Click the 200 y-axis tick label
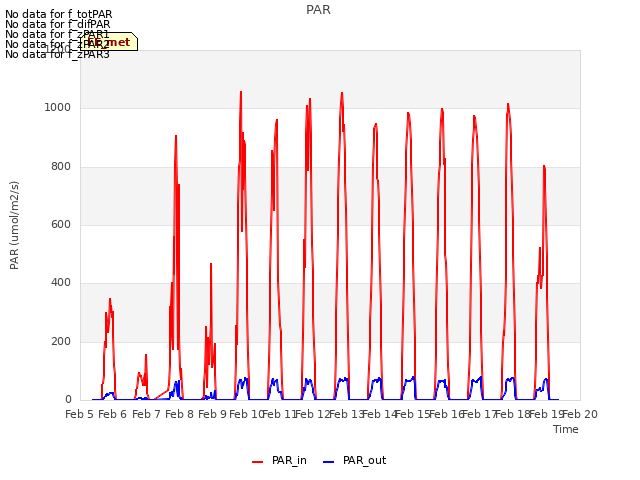Viewport: 640px width, 480px height. [61, 341]
